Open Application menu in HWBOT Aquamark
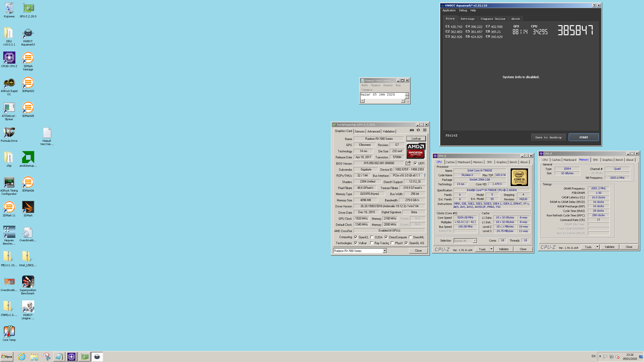The image size is (644, 362). [x=449, y=11]
